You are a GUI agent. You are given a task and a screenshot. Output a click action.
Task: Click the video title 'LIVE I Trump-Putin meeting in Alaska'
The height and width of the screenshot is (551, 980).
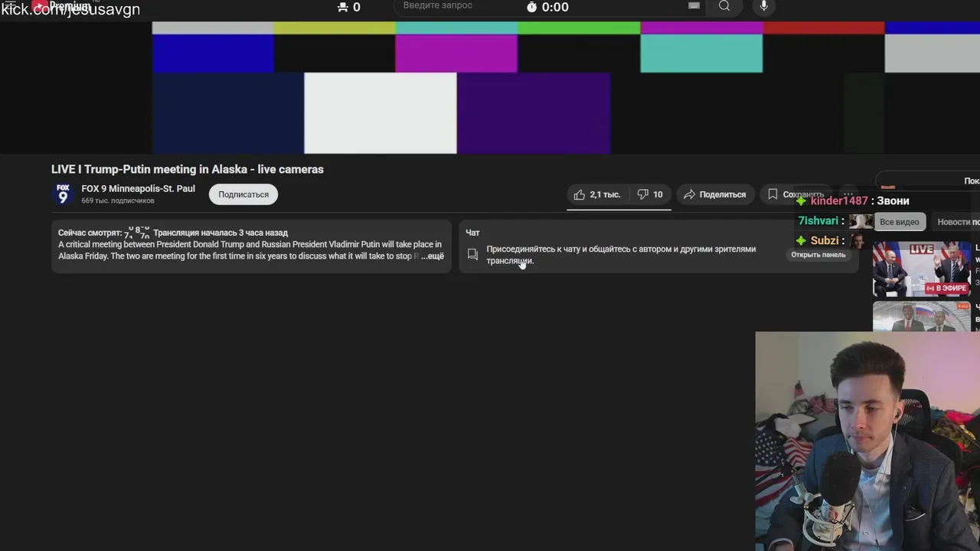[x=188, y=169]
